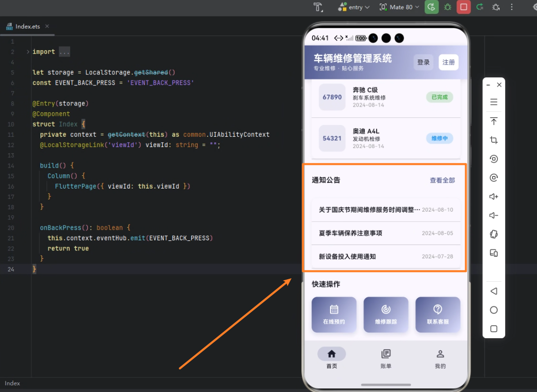The image size is (537, 392).
Task: Click line number 24 in the gutter
Action: point(11,270)
